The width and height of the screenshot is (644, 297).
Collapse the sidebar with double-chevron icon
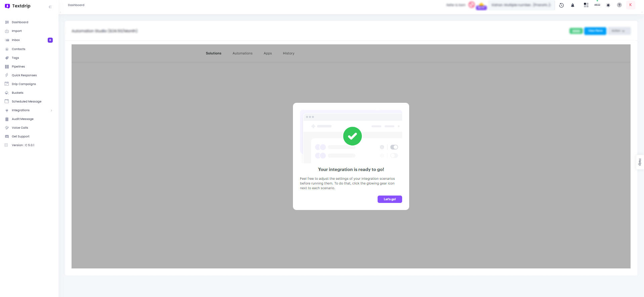pos(50,7)
